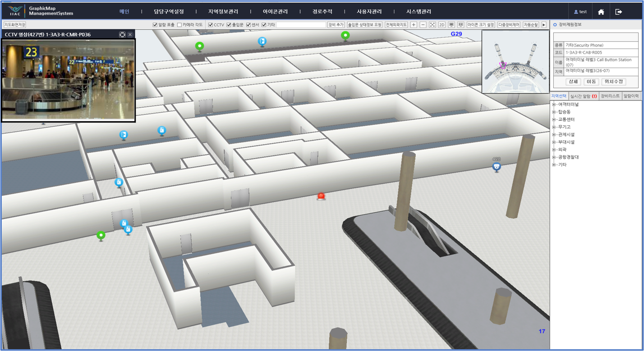This screenshot has height=351, width=644.
Task: Zoom out with the minus button
Action: point(423,25)
